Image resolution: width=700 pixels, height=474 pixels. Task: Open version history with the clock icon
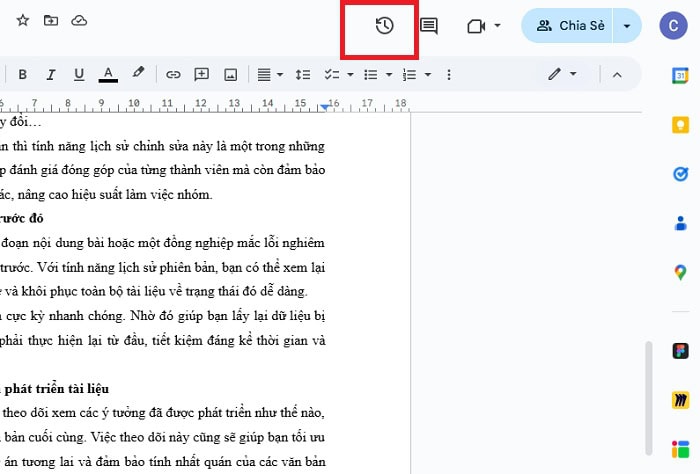[x=384, y=26]
